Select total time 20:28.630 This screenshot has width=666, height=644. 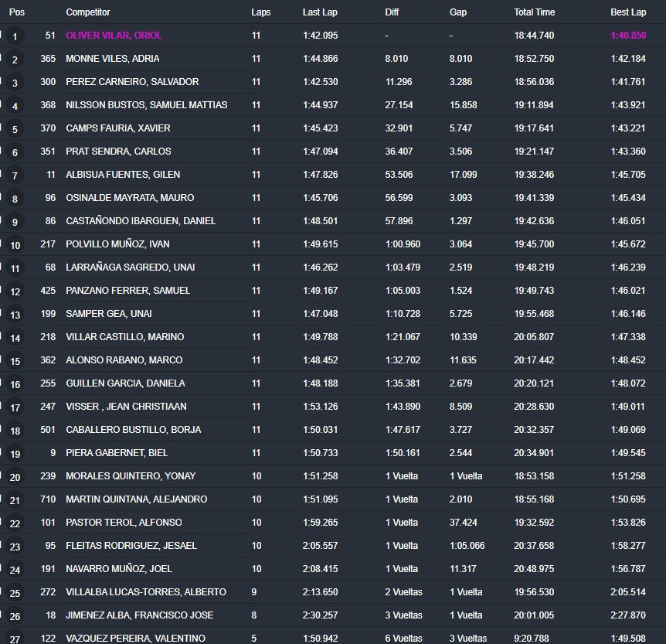(534, 407)
